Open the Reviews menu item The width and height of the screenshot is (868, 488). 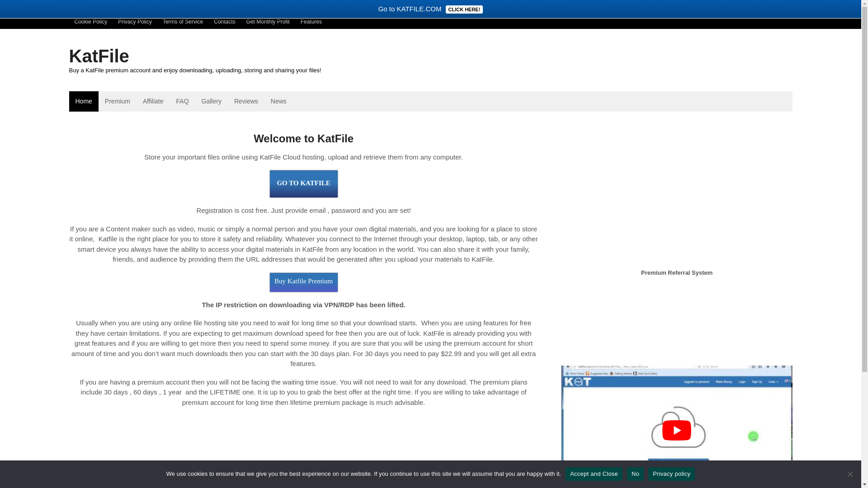point(246,101)
